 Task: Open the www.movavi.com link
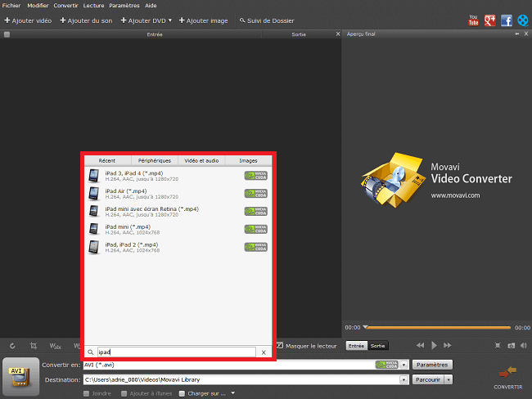(x=455, y=195)
